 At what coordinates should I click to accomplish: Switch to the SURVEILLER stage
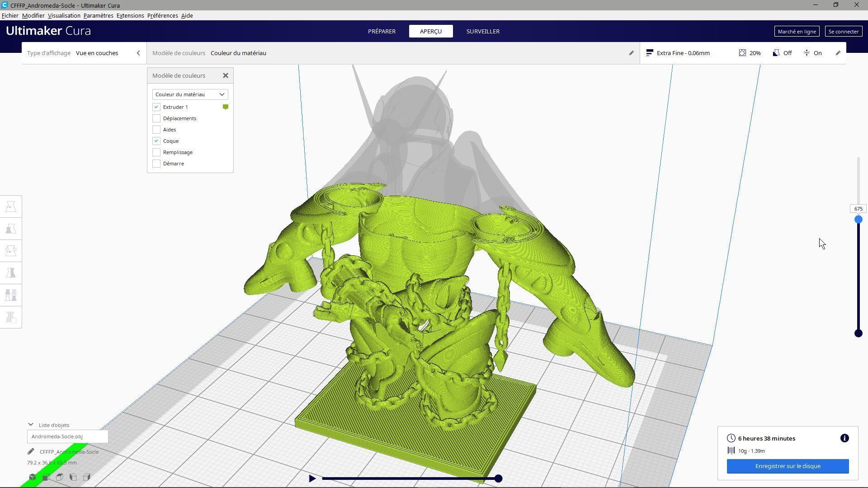pos(483,31)
